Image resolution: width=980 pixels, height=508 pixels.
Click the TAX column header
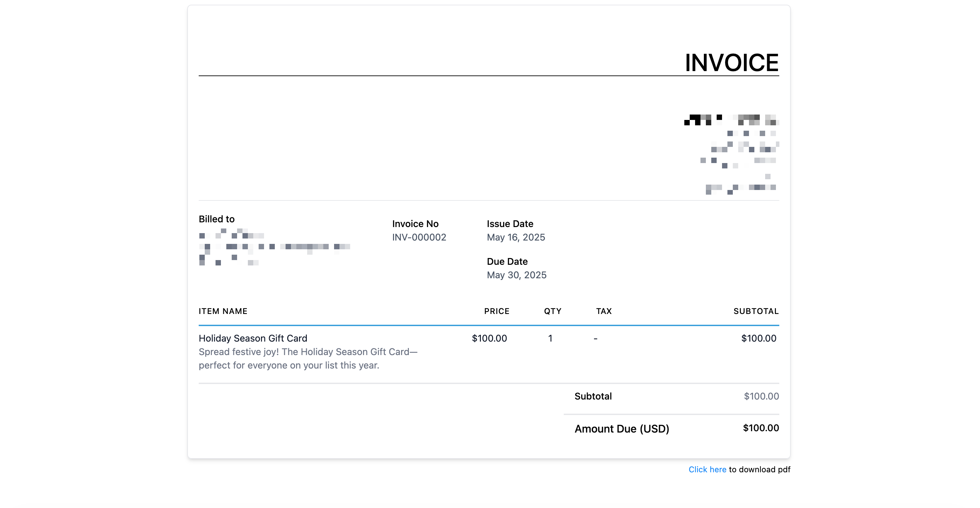(604, 311)
